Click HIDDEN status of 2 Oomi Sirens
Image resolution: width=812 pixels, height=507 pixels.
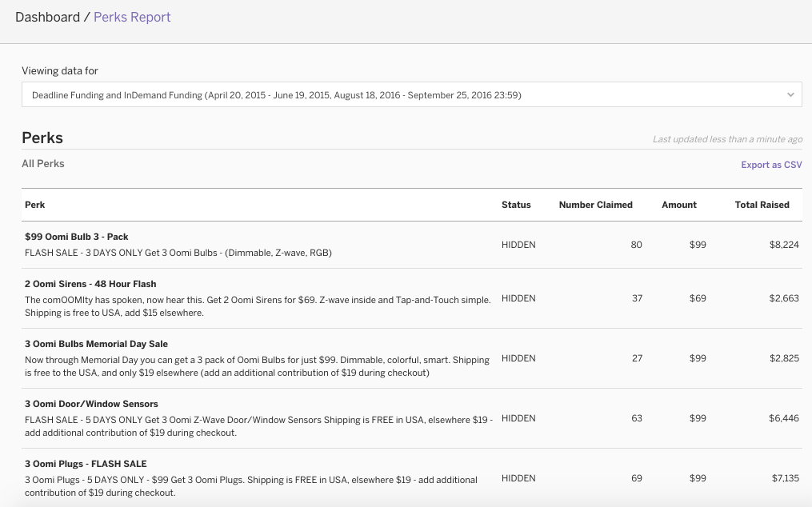pyautogui.click(x=518, y=298)
